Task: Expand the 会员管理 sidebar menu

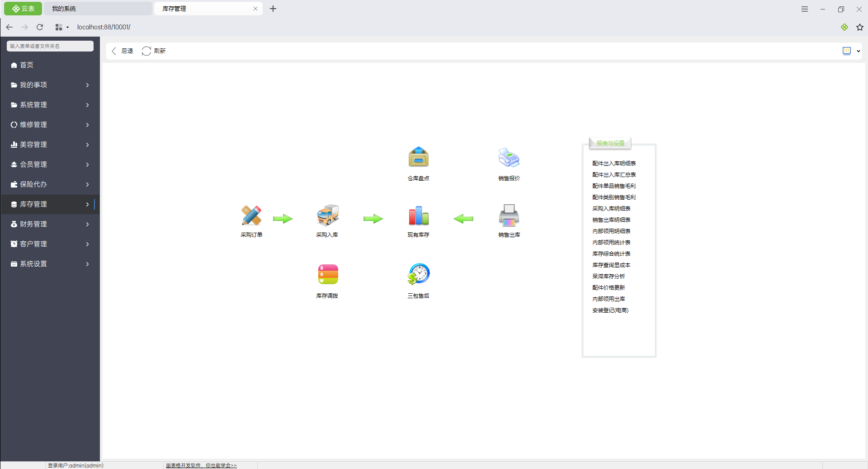Action: [x=50, y=164]
